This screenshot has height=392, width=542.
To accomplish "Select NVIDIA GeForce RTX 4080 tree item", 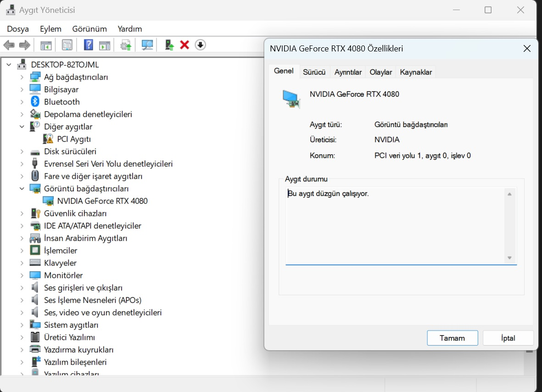I will [102, 201].
